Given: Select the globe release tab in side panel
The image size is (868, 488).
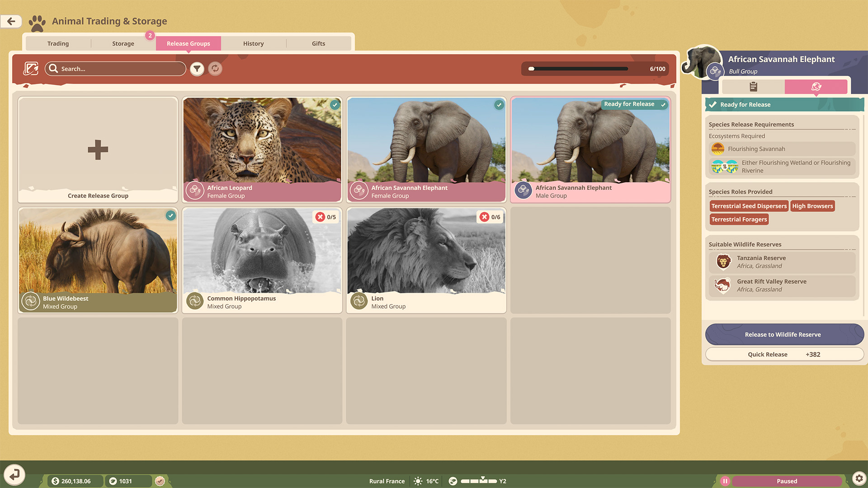Looking at the screenshot, I should tap(816, 86).
